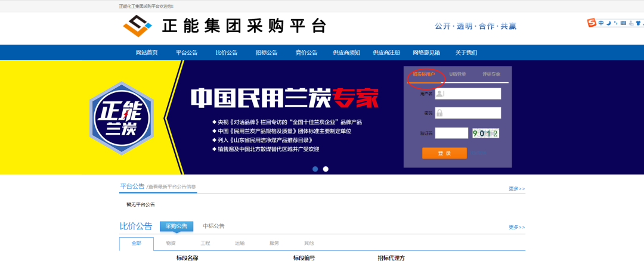Select the 采购公告 tab under 比价公告

[176, 226]
